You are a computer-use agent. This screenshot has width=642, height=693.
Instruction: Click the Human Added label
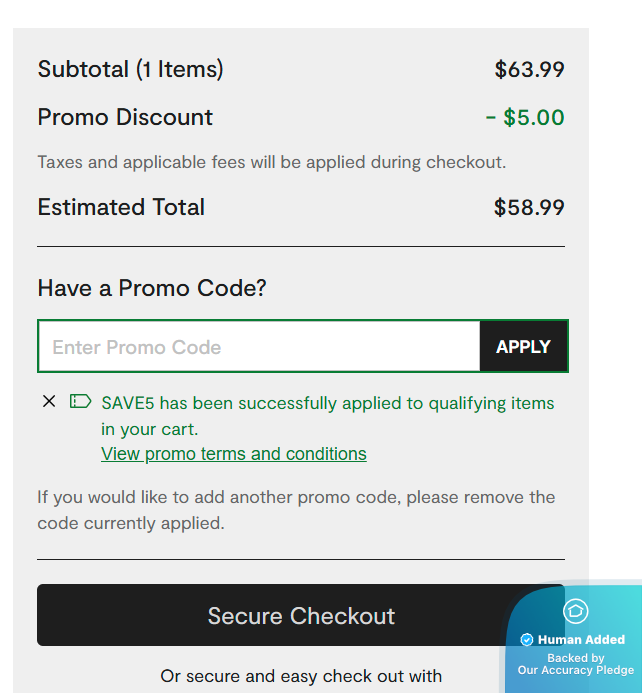point(581,640)
